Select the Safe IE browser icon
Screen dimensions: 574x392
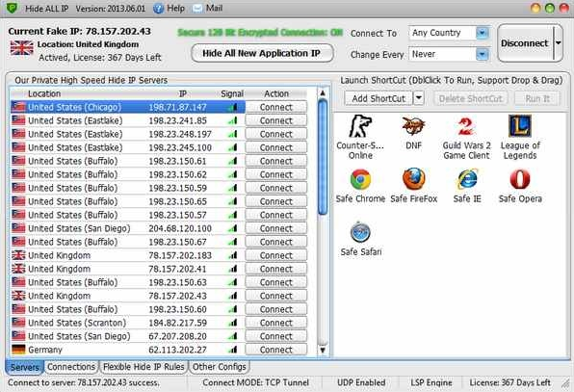(x=467, y=179)
